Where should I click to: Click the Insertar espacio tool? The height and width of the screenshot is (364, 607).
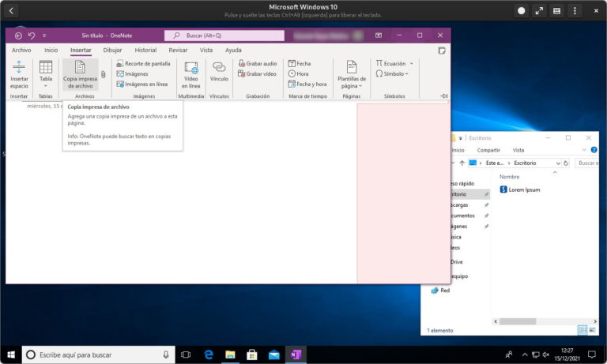coord(19,75)
